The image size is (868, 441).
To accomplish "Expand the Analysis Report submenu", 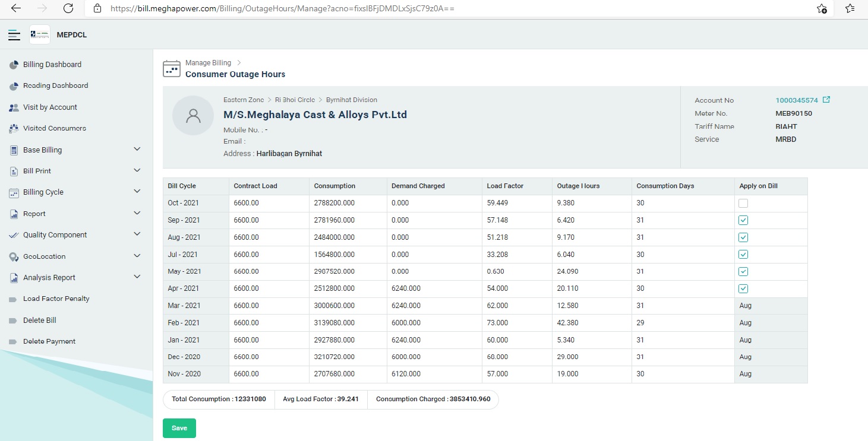I will click(x=137, y=277).
